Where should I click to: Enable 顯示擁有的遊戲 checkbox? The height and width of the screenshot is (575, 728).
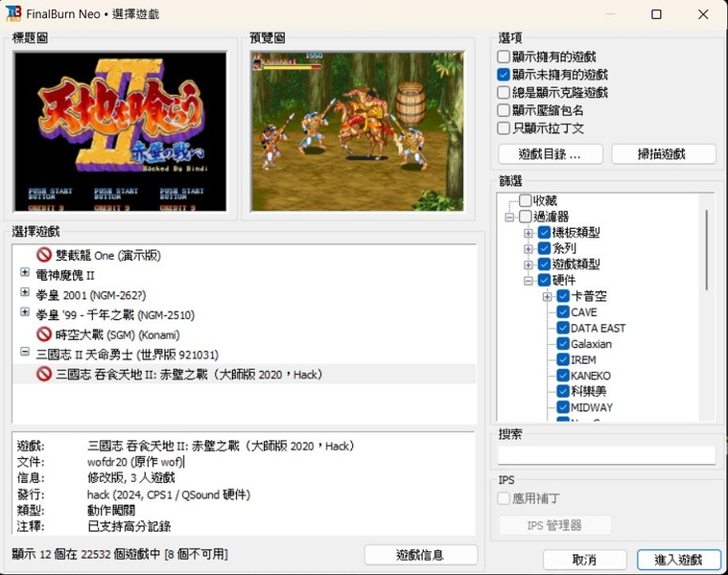tap(504, 57)
